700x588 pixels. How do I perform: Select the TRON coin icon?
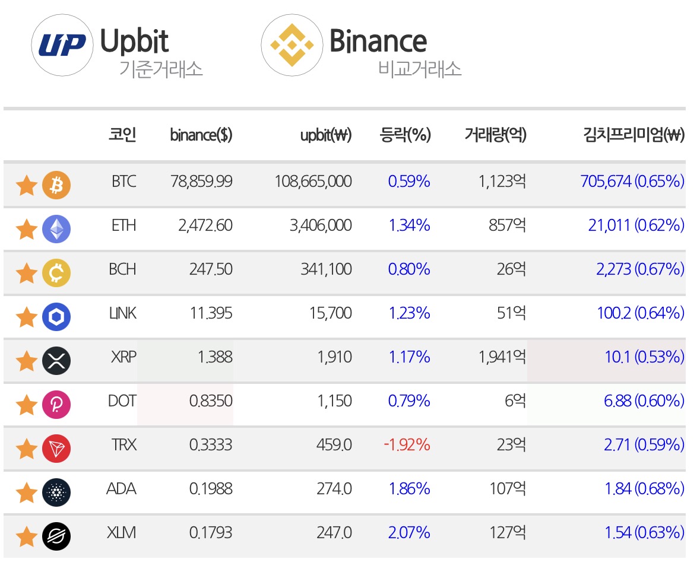click(56, 449)
